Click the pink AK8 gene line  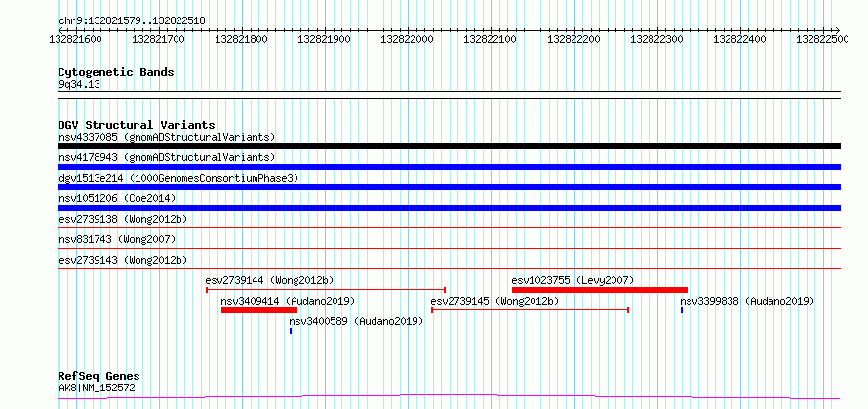[449, 397]
